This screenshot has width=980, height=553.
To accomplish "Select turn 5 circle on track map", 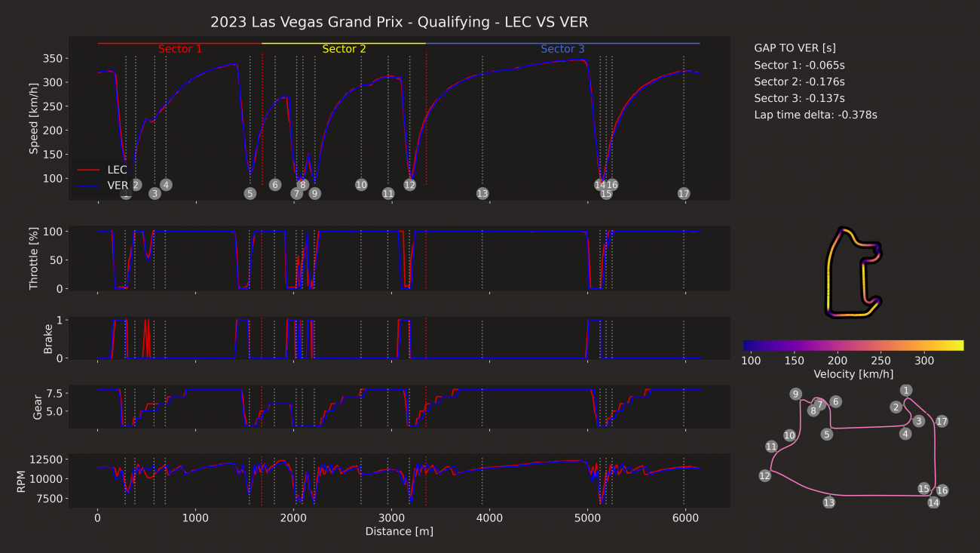I will click(827, 434).
